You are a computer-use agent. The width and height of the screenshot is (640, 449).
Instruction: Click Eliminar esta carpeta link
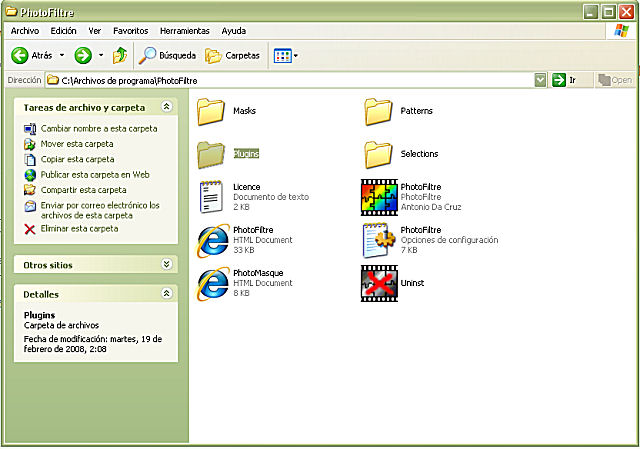(x=79, y=229)
